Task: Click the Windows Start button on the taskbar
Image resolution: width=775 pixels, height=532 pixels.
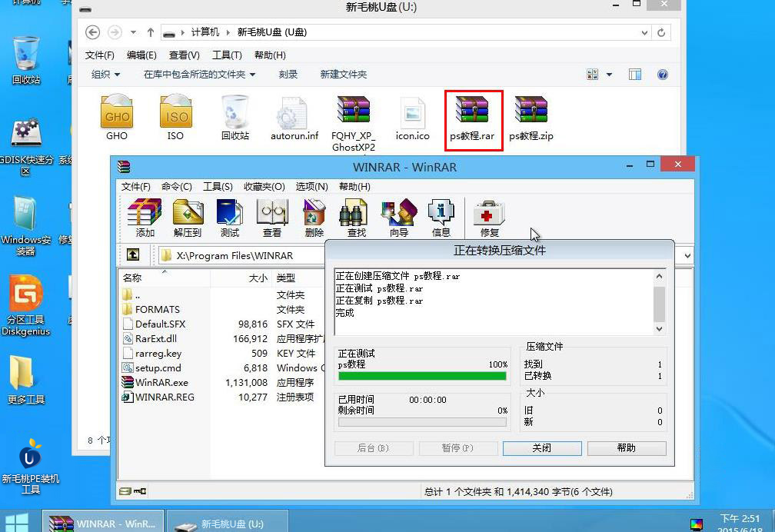Action: tap(16, 522)
